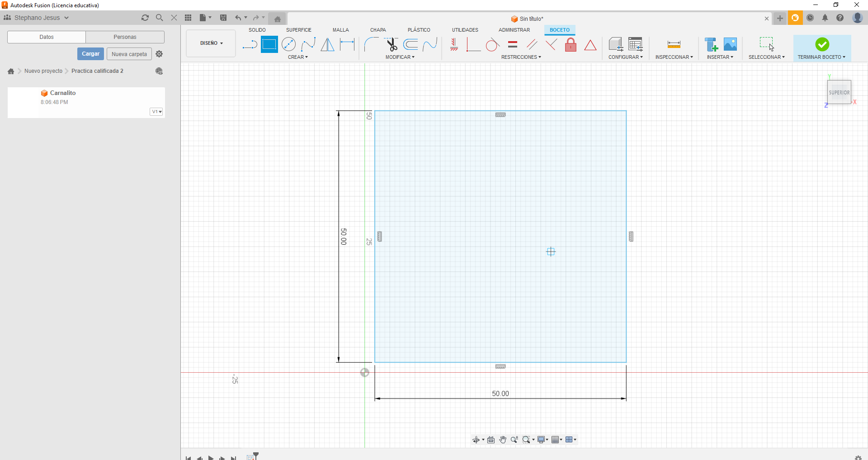Select the Line sketch tool
The width and height of the screenshot is (868, 460).
[x=250, y=45]
